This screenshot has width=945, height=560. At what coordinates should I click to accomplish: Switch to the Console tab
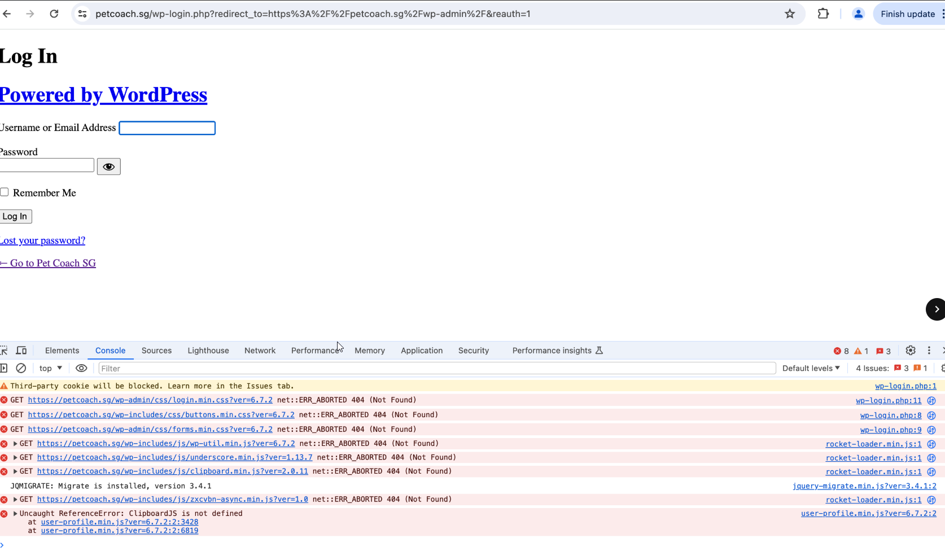111,351
